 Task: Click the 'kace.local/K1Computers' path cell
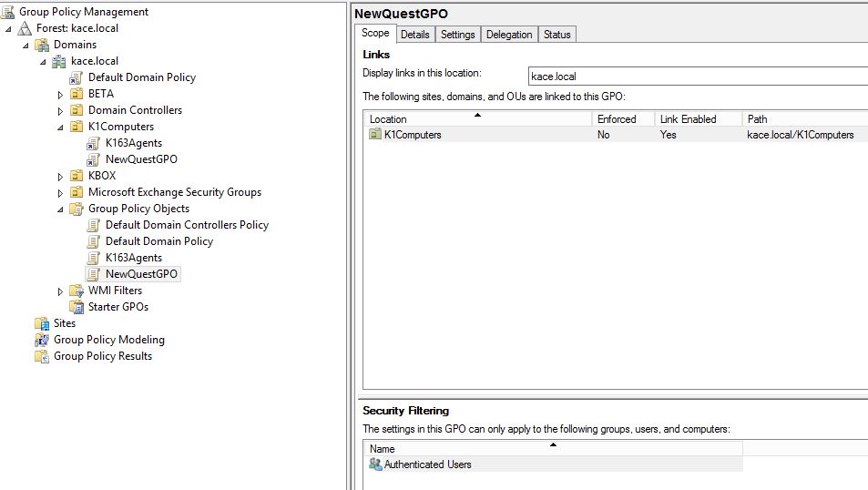click(800, 135)
